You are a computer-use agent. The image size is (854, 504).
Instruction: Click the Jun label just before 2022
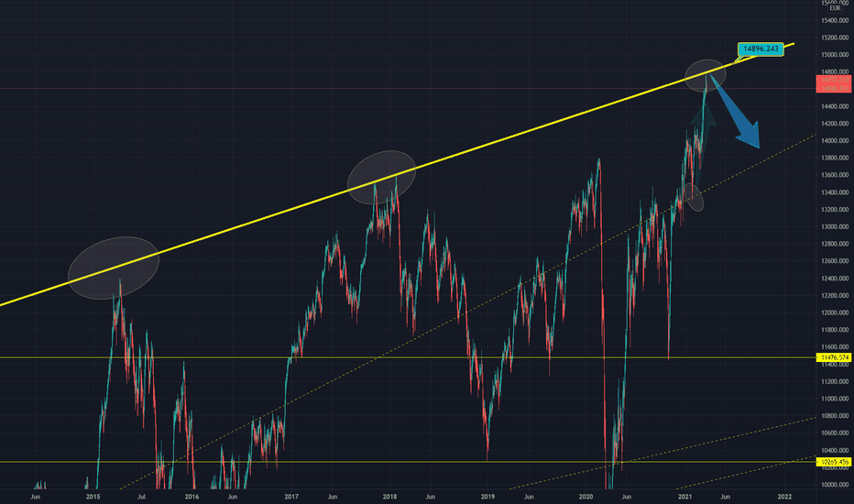tap(726, 497)
